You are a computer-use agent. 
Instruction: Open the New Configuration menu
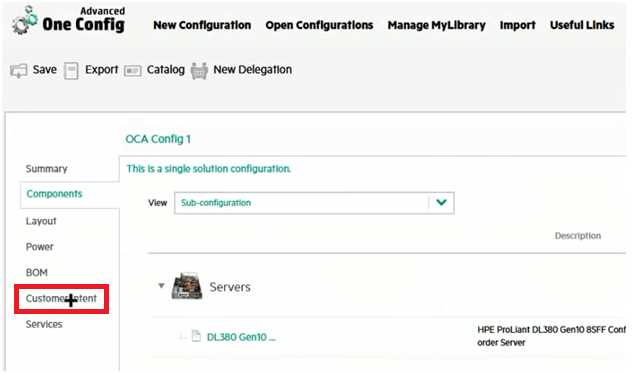202,25
